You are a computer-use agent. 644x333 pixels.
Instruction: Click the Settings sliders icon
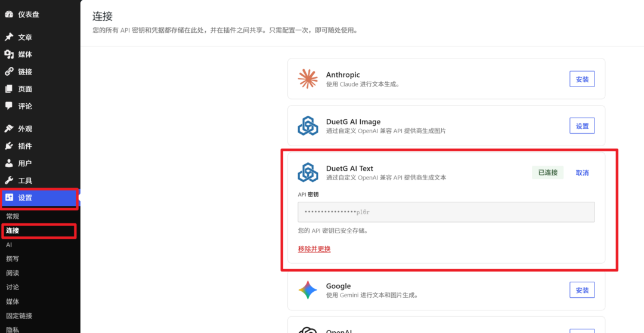coord(8,198)
